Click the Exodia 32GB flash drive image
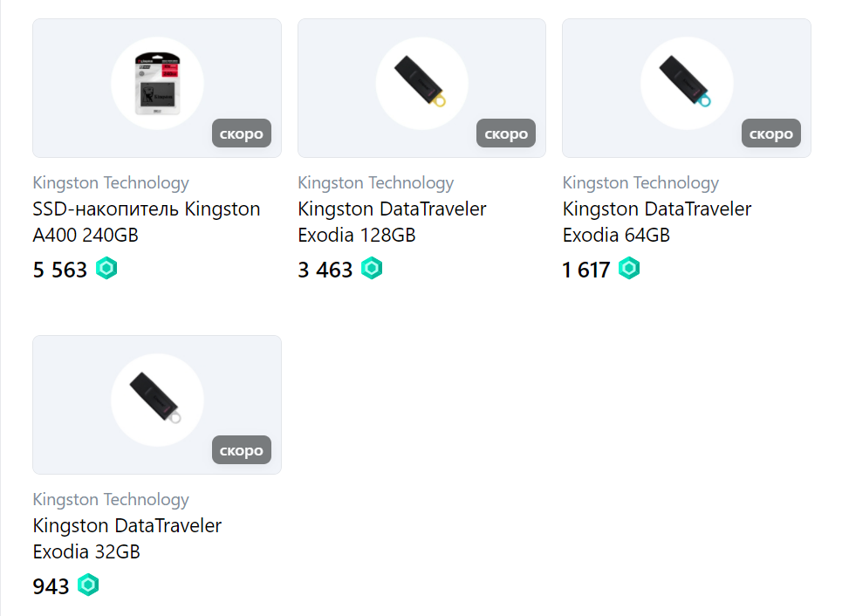This screenshot has width=842, height=616. (157, 400)
